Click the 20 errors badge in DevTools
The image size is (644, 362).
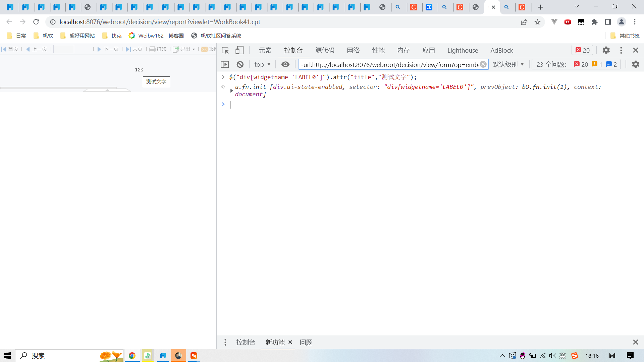[583, 50]
